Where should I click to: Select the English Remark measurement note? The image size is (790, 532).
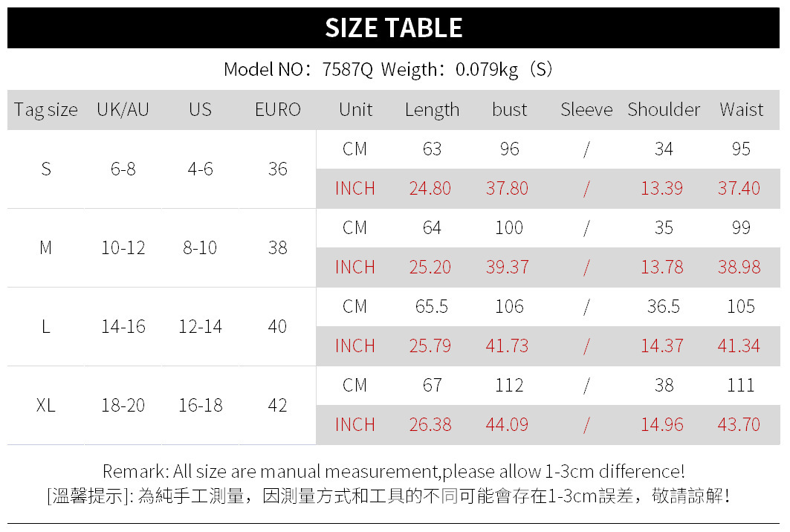pos(394,471)
